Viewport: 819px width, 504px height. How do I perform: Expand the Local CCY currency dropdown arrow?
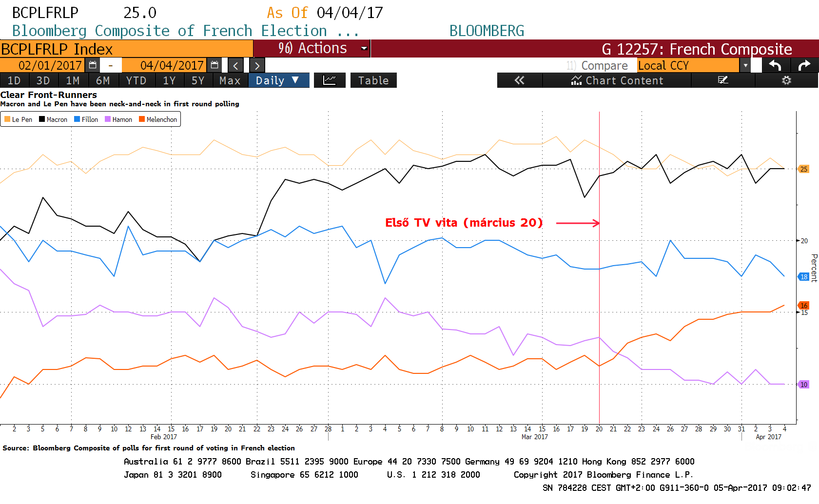coord(745,65)
